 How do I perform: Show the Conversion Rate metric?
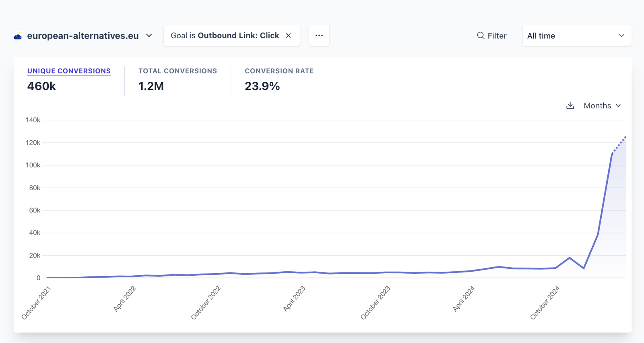pyautogui.click(x=279, y=71)
